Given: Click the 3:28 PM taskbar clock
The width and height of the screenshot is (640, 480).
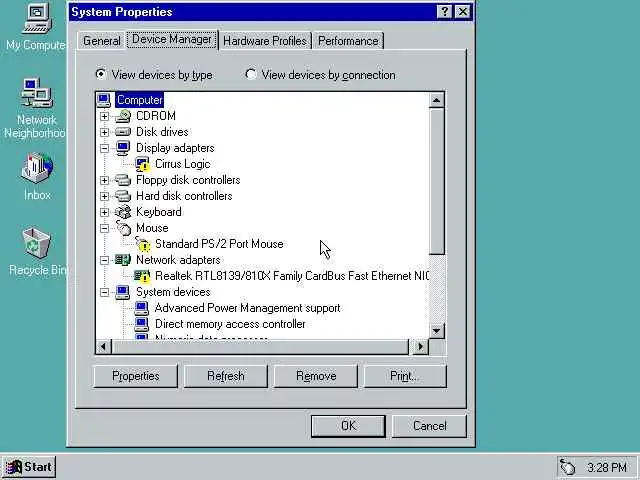Looking at the screenshot, I should (607, 467).
